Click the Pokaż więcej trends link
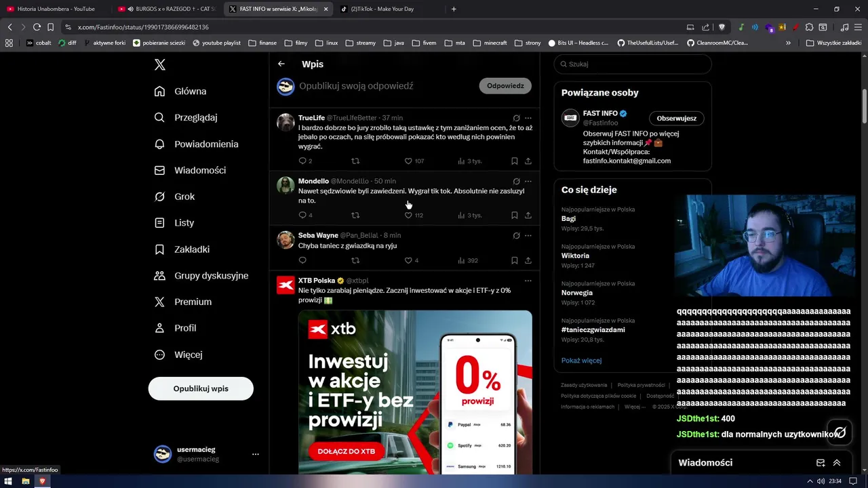 [581, 361]
